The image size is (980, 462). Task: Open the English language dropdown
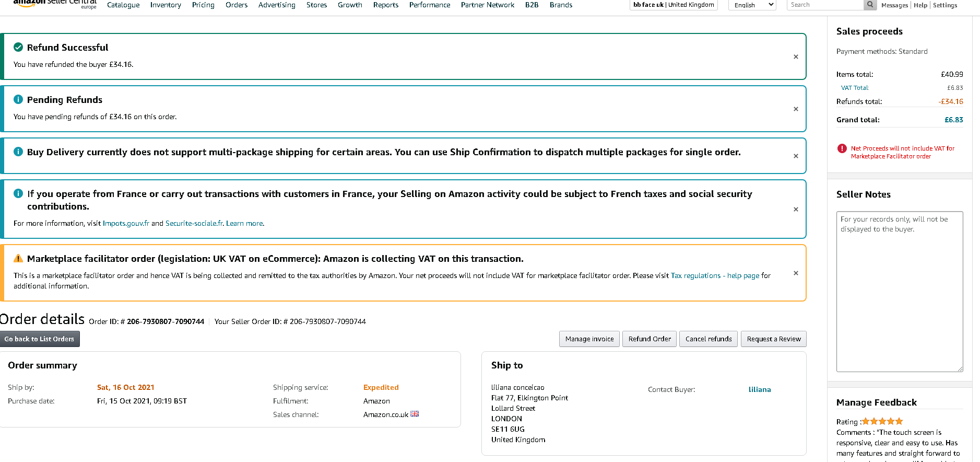(x=752, y=5)
